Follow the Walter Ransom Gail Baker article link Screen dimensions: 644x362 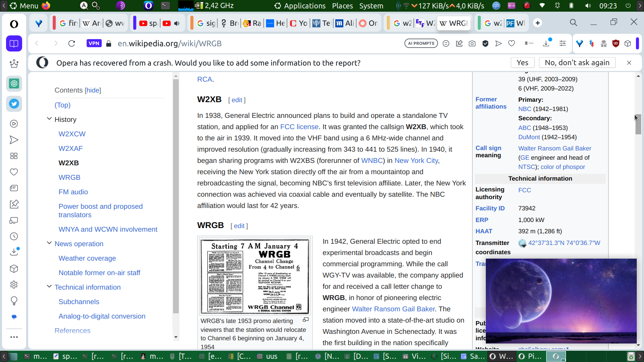[x=393, y=309]
